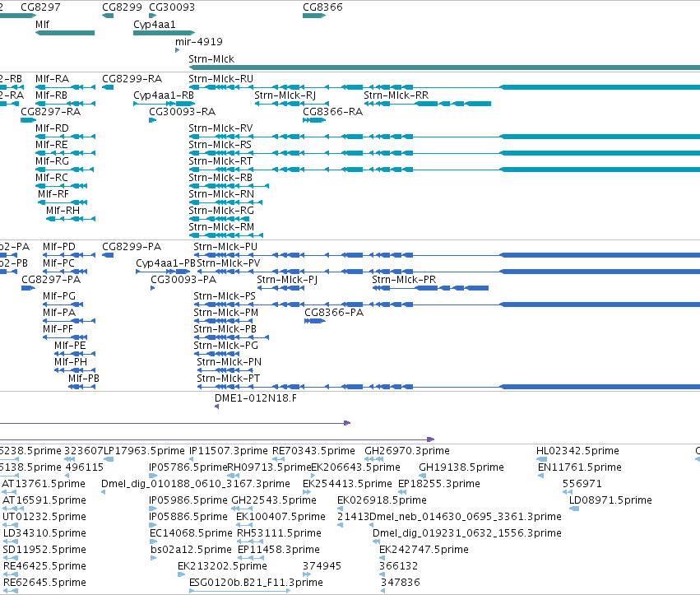Click the Strn-Mlck-PR protein feature
The width and height of the screenshot is (700, 595).
[430, 288]
